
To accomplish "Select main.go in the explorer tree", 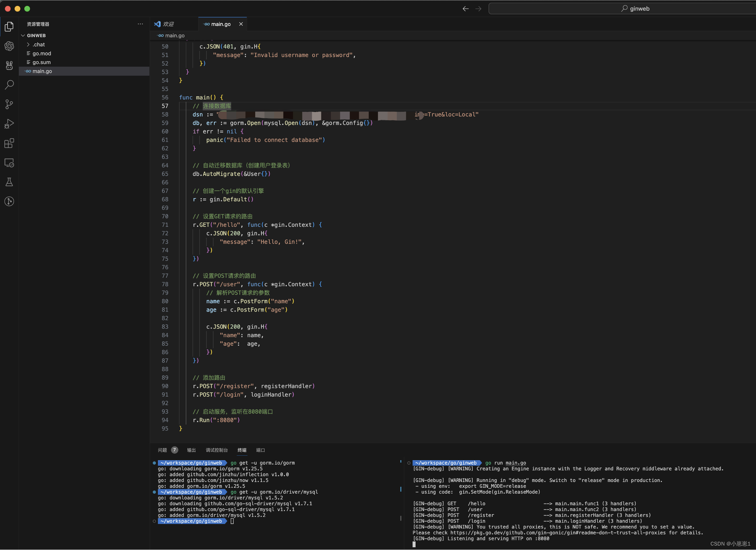I will (x=84, y=71).
